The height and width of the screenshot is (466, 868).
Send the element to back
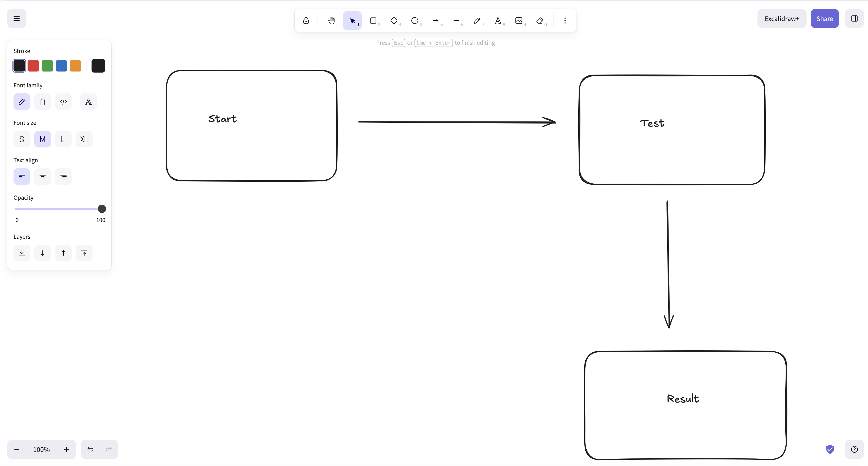[x=22, y=253]
